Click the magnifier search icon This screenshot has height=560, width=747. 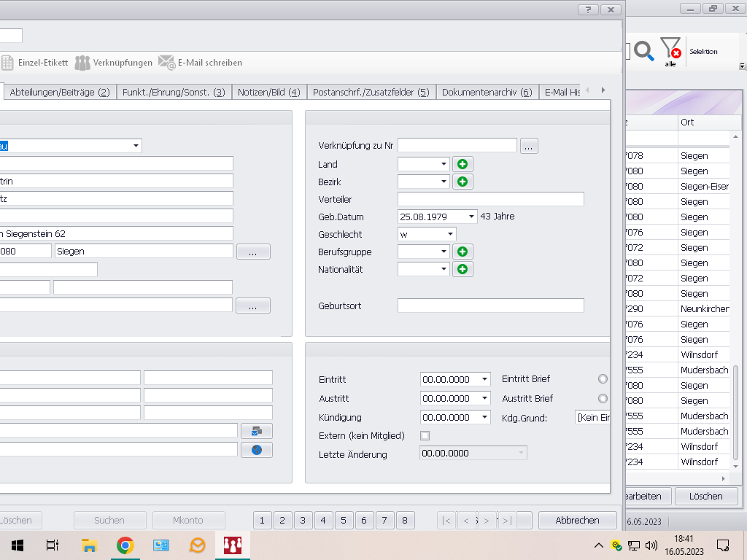tap(643, 50)
